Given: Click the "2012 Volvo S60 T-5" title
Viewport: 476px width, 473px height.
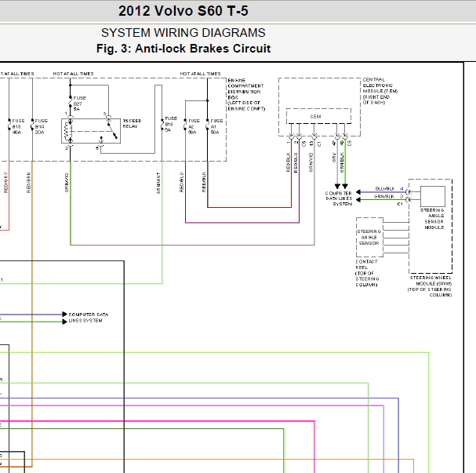Looking at the screenshot, I should (183, 11).
